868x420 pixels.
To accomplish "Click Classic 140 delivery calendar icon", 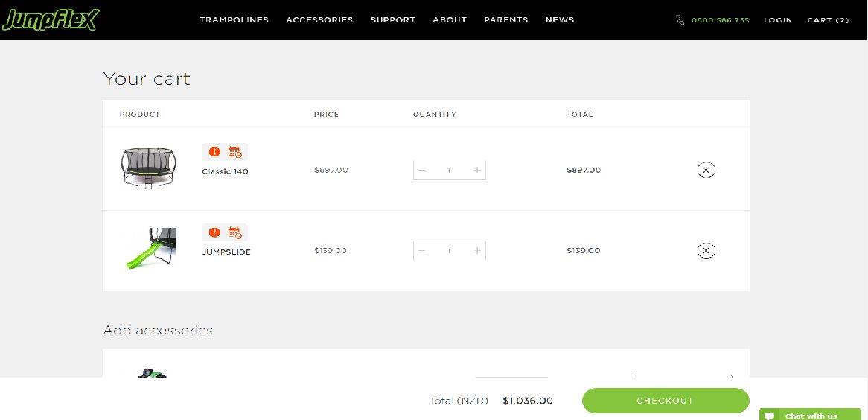I will click(234, 152).
